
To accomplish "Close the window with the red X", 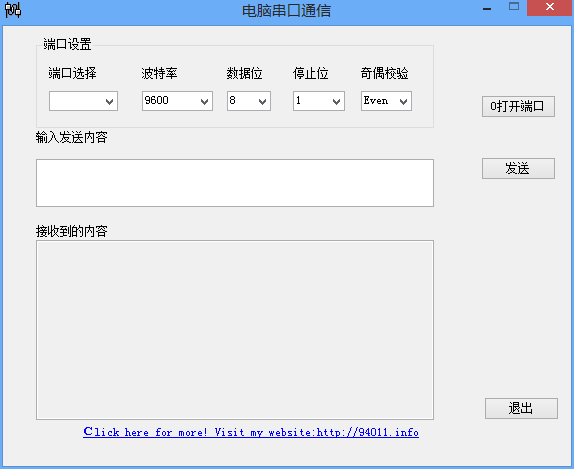I will pos(550,7).
